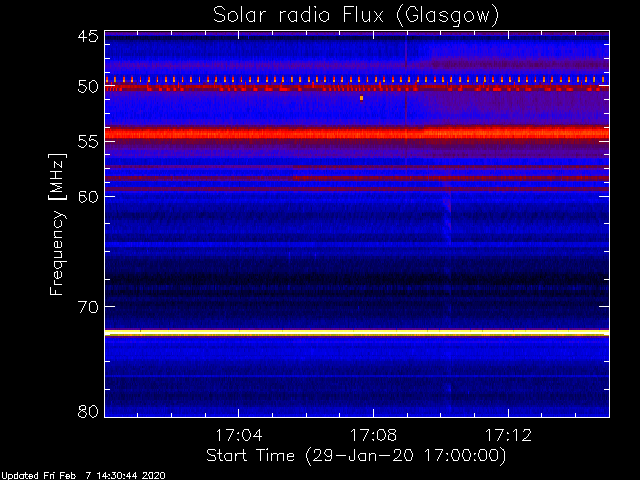Click the plot title 'Solar radio Flux (Glasgow)'
This screenshot has width=640, height=480.
click(356, 15)
